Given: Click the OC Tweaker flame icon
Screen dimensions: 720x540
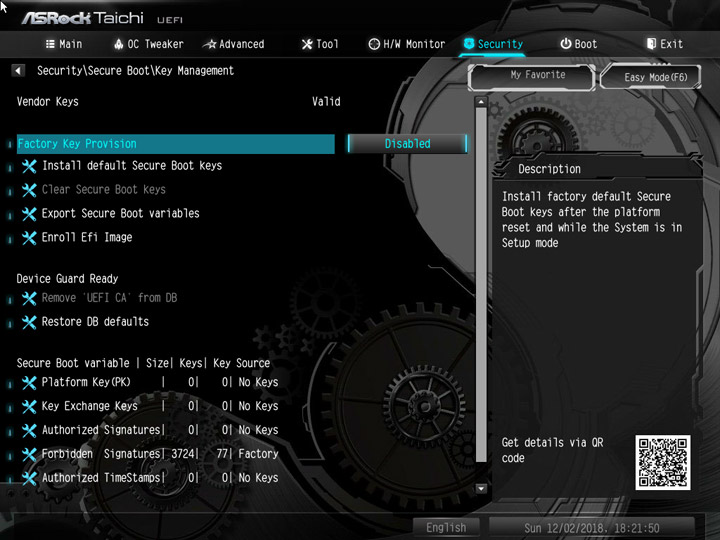Looking at the screenshot, I should [118, 44].
